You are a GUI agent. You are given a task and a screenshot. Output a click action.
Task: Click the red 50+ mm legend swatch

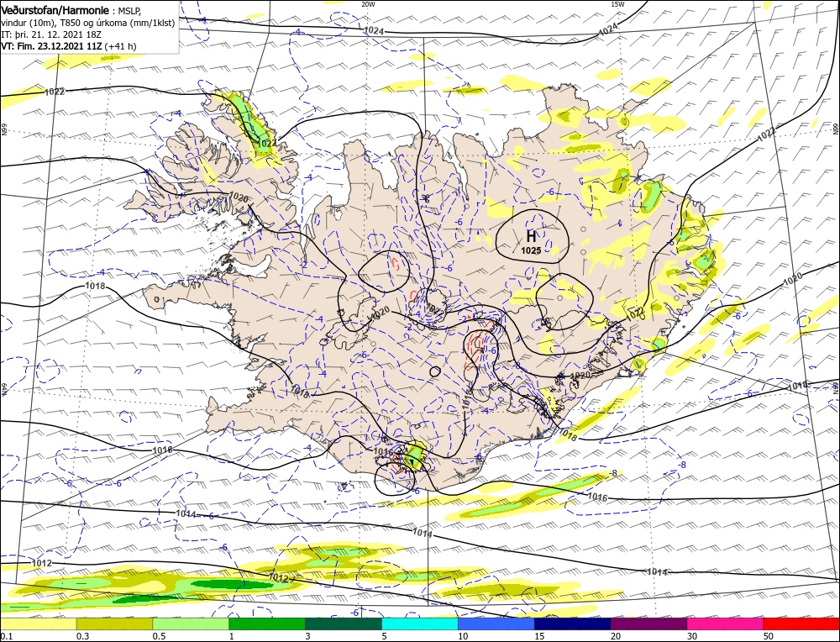[801, 624]
